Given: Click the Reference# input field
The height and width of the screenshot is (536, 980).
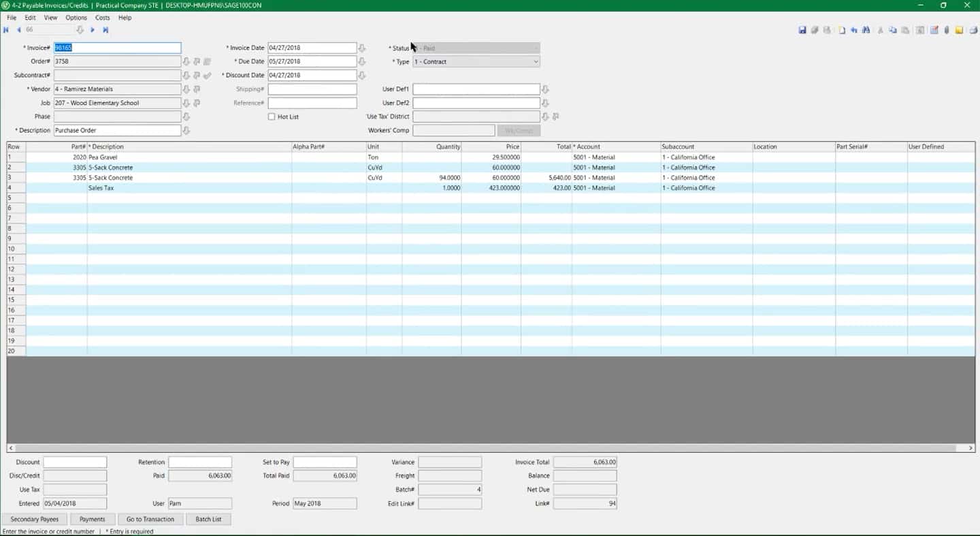Looking at the screenshot, I should (312, 103).
